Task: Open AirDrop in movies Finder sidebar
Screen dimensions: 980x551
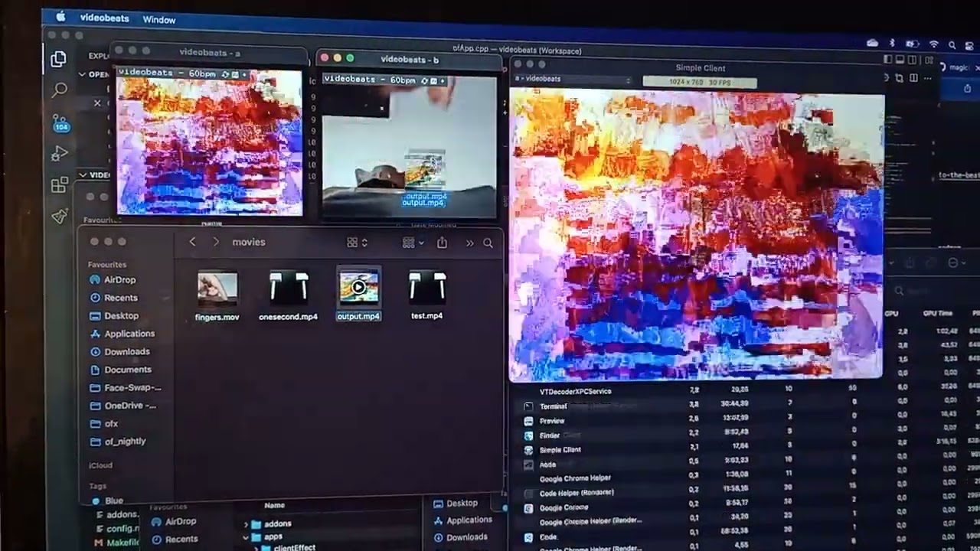Action: tap(113, 280)
